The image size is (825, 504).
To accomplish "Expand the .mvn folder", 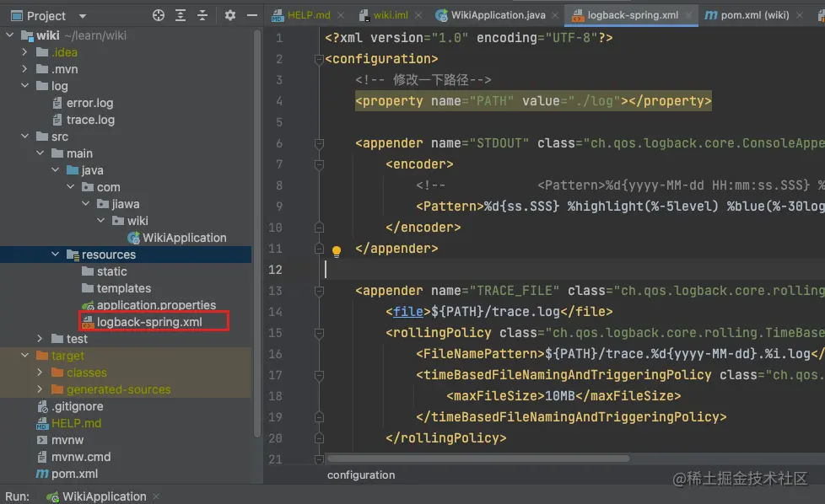I will [x=24, y=69].
